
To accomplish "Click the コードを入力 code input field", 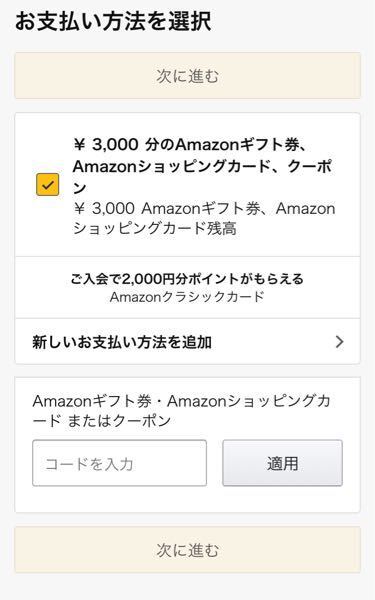I will (x=119, y=463).
